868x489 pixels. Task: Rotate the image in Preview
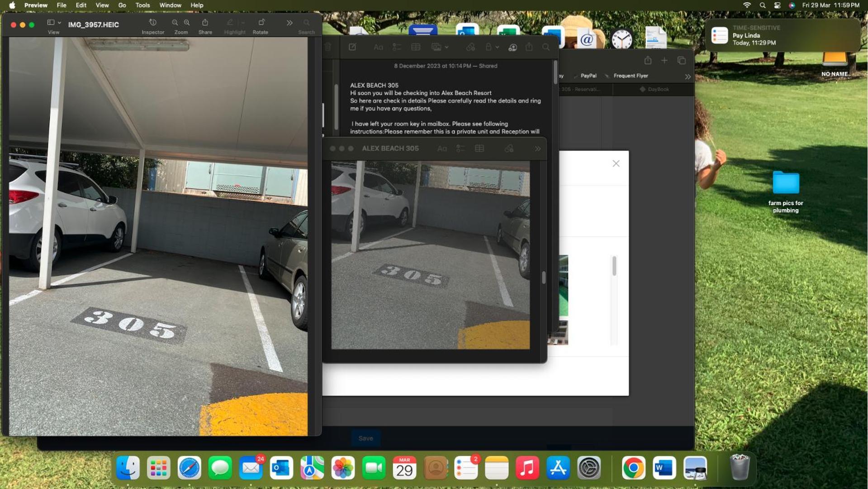pyautogui.click(x=261, y=23)
